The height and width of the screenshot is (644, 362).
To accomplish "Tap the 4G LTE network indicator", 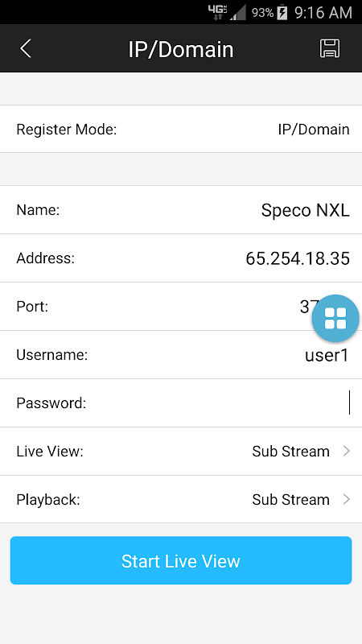I will click(217, 13).
